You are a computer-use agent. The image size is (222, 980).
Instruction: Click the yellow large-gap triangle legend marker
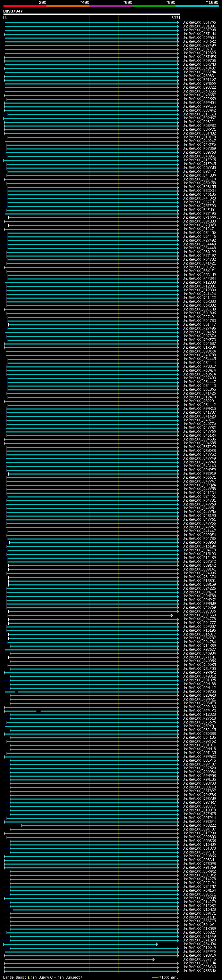click(28, 977)
